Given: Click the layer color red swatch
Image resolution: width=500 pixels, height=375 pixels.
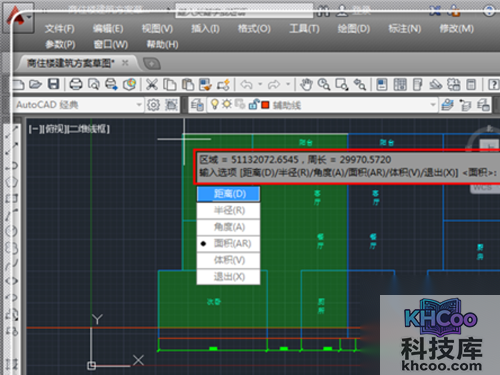Looking at the screenshot, I should click(x=265, y=105).
